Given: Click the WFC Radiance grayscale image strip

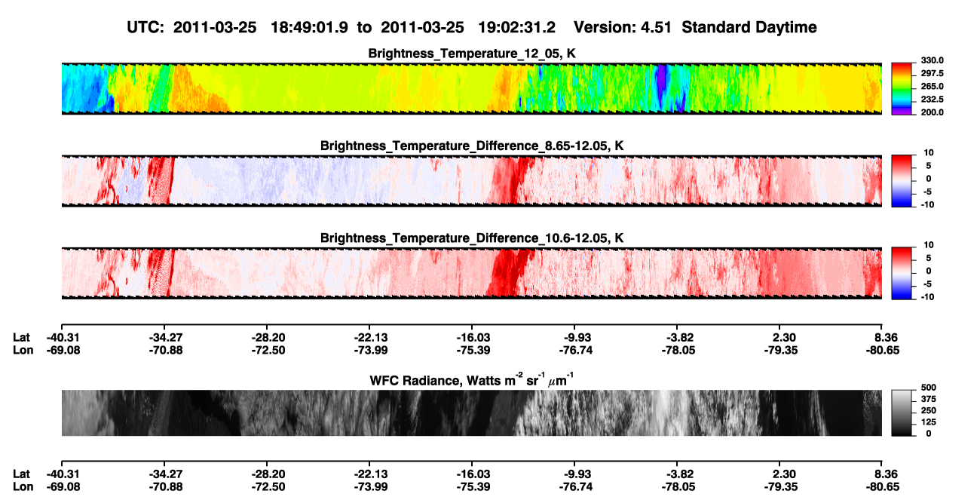Looking at the screenshot, I should [x=471, y=413].
